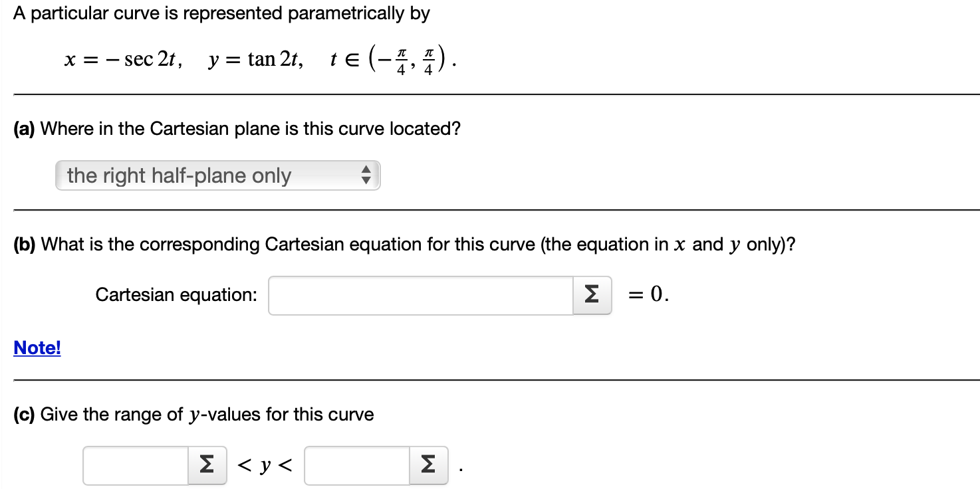Click the "< y <" inequality text

click(265, 467)
